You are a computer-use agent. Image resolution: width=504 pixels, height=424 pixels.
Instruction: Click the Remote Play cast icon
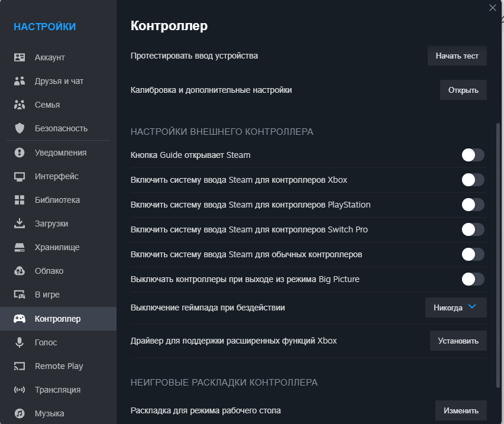(20, 366)
